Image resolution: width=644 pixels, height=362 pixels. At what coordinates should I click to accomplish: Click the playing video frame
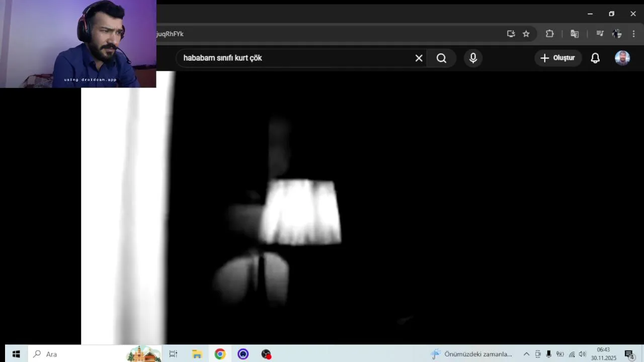[362, 208]
